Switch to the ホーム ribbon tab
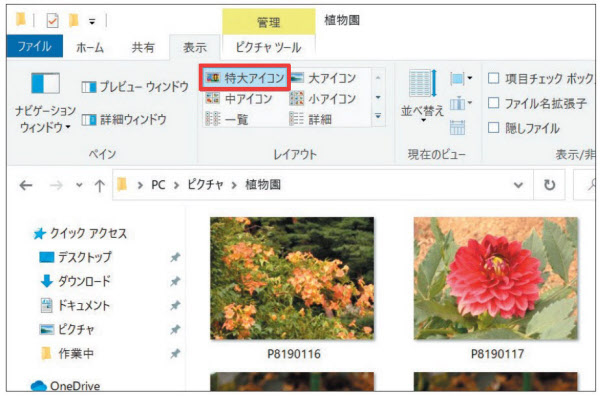Image resolution: width=600 pixels, height=396 pixels. (x=90, y=47)
